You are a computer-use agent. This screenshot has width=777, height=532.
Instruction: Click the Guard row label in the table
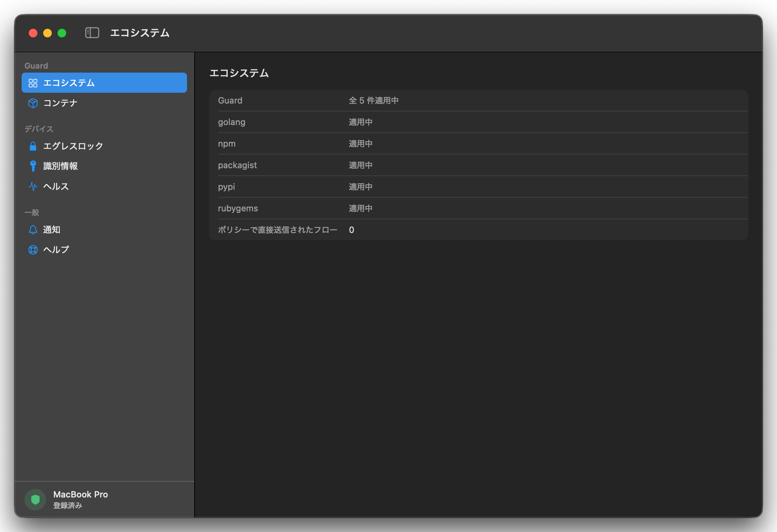click(x=230, y=101)
